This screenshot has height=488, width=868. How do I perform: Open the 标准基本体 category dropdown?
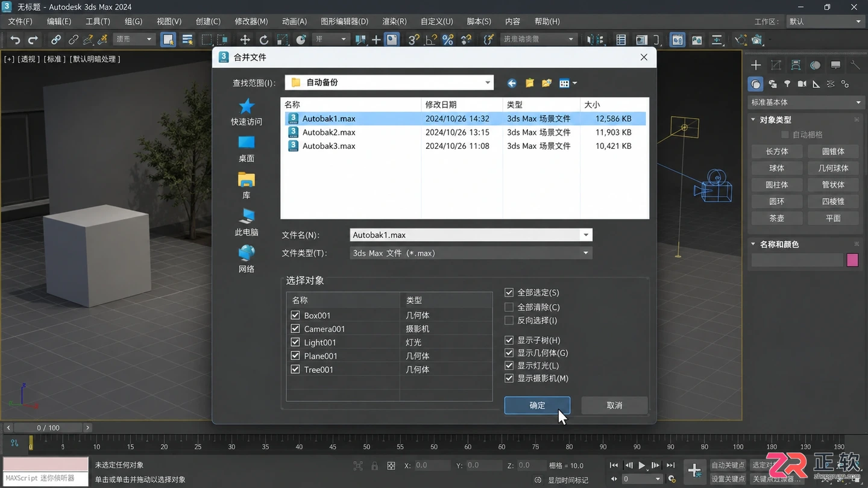tap(805, 102)
